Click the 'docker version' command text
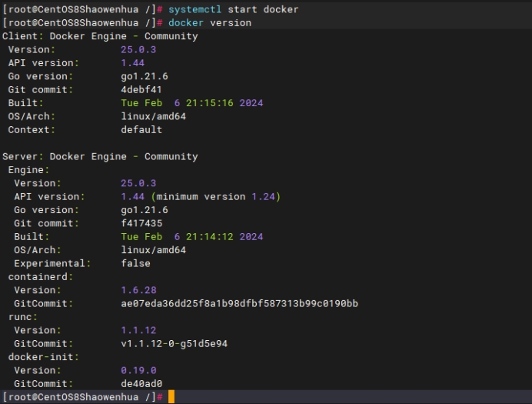This screenshot has height=404, width=532. [x=210, y=23]
